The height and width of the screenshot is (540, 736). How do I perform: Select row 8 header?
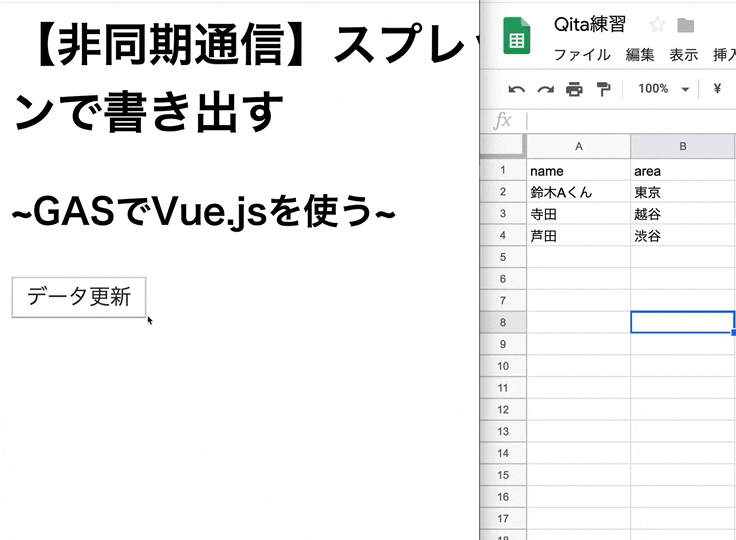503,322
